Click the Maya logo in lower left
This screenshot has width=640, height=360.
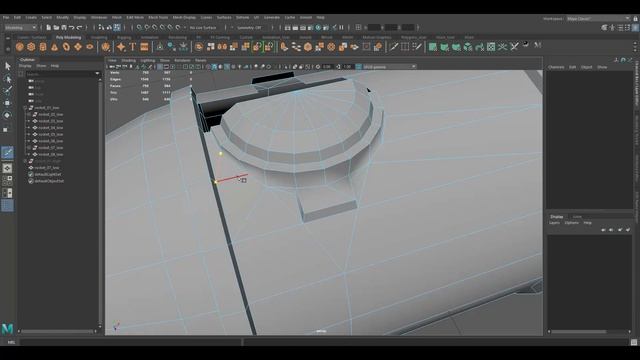coord(7,329)
